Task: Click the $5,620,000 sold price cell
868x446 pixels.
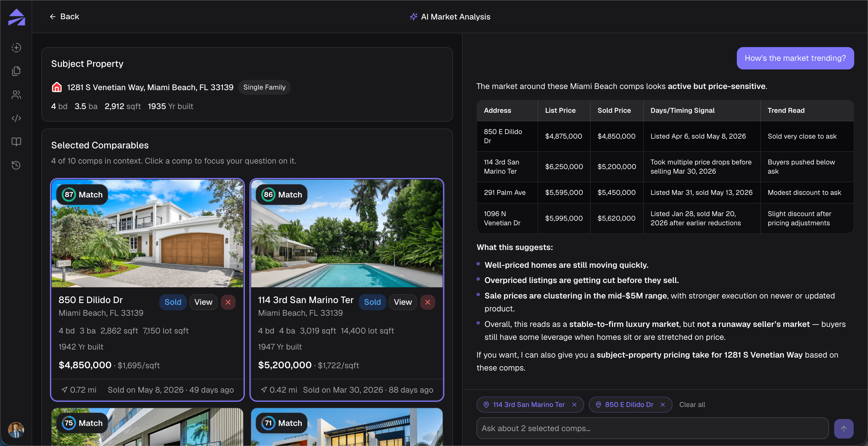Action: [616, 218]
